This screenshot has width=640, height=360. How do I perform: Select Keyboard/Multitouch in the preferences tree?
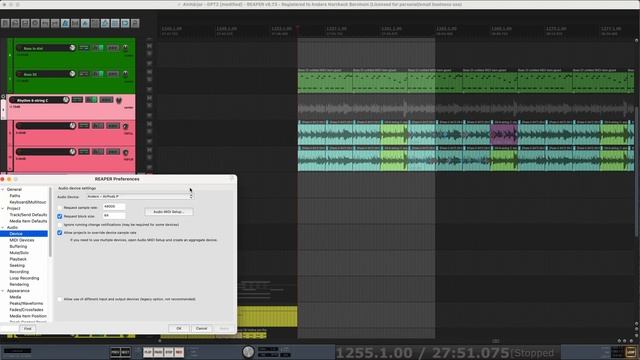coord(28,202)
